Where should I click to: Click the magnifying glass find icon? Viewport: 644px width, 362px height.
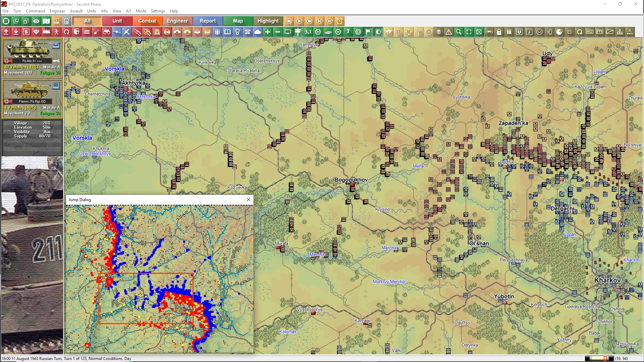tap(459, 32)
